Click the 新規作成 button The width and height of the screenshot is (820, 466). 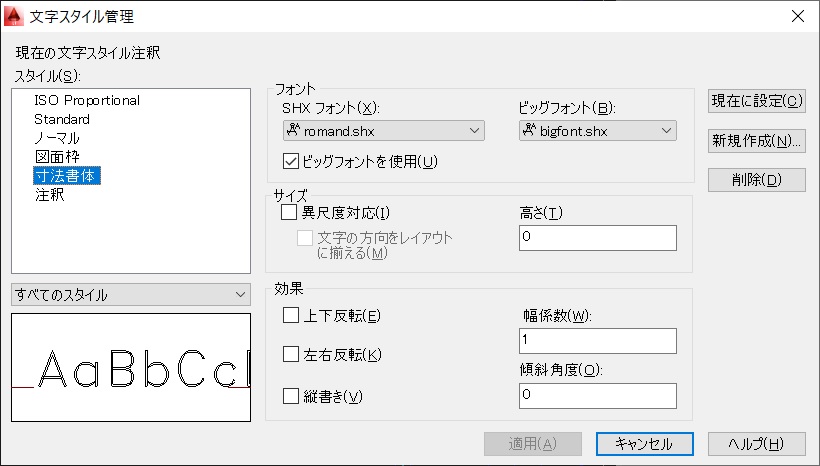pyautogui.click(x=757, y=141)
